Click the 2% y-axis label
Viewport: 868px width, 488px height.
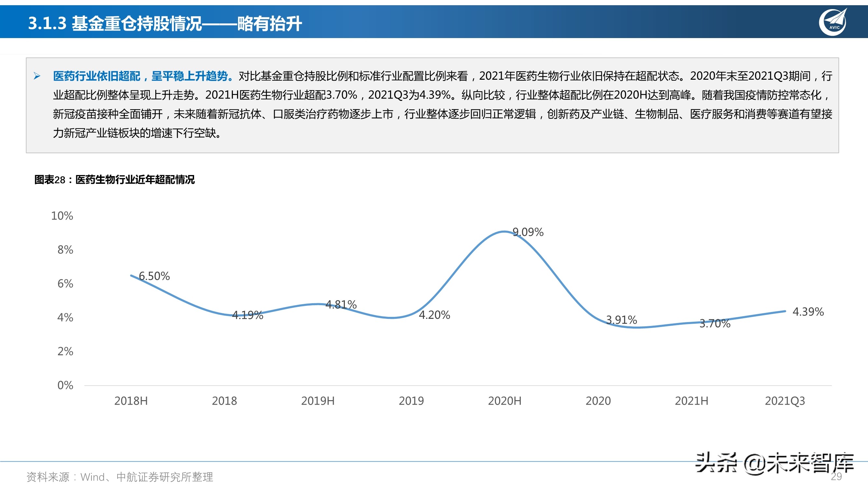click(65, 352)
